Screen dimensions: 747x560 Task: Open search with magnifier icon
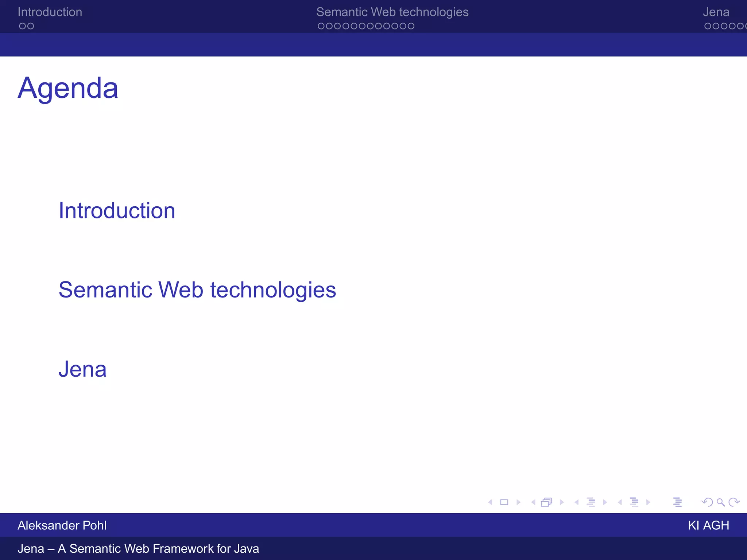tap(721, 502)
